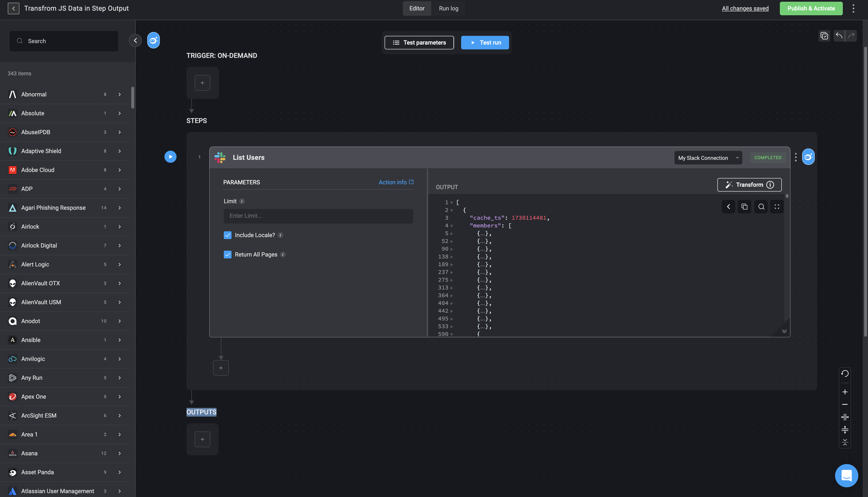Select the Atlassian User Management item
This screenshot has height=497, width=868.
65,491
